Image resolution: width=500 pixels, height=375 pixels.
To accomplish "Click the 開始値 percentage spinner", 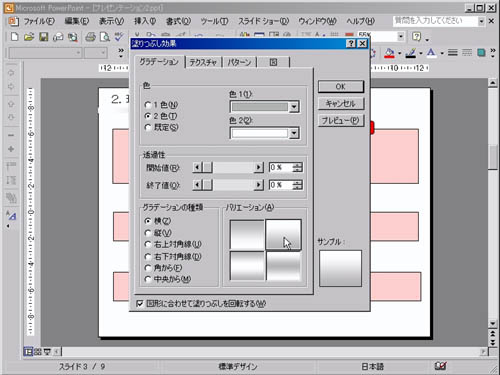I will coord(297,167).
